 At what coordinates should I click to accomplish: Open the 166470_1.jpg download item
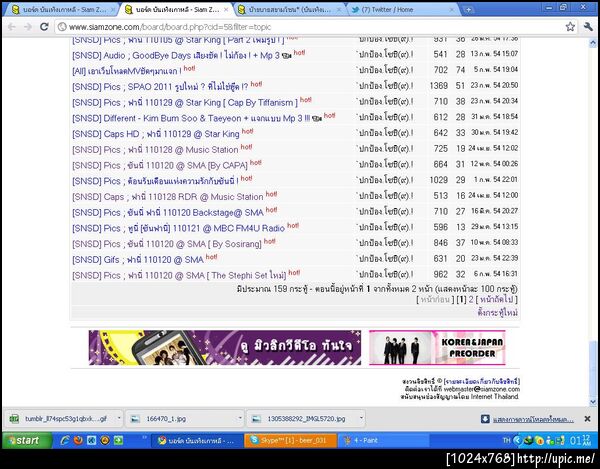(181, 419)
